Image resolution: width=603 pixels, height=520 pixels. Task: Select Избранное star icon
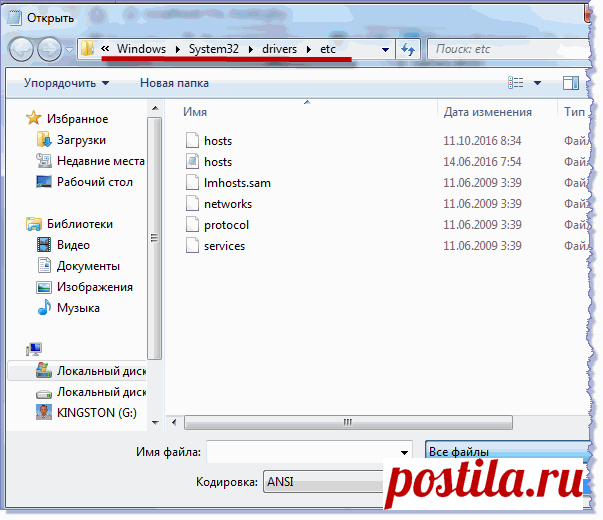pos(33,118)
